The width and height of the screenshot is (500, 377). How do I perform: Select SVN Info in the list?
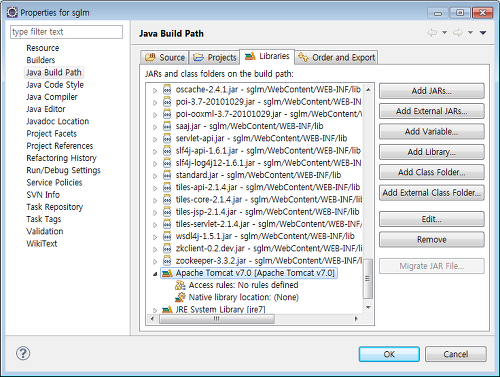coord(43,195)
